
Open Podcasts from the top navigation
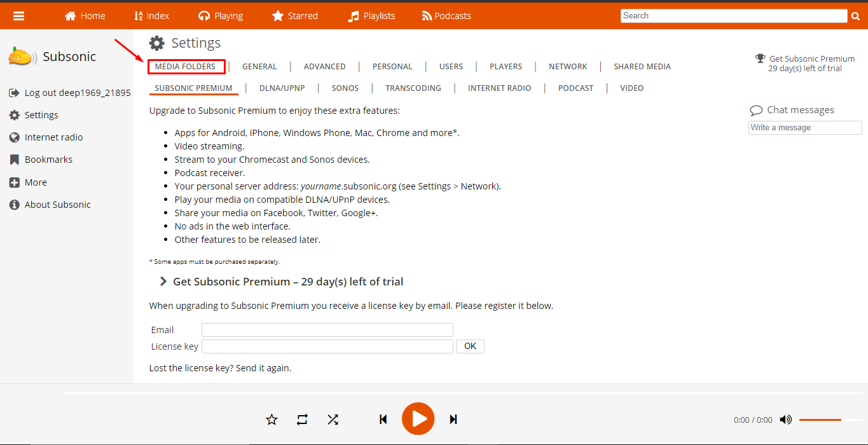(446, 16)
